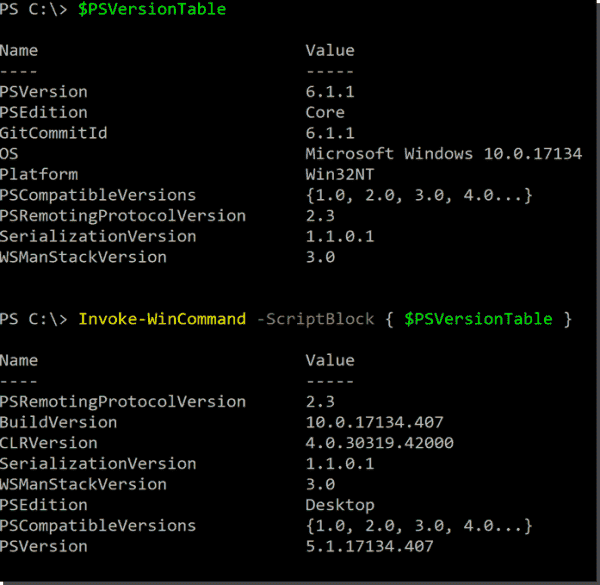The image size is (600, 585).
Task: Click the GitCommitId value 6.1.1
Action: pyautogui.click(x=330, y=133)
